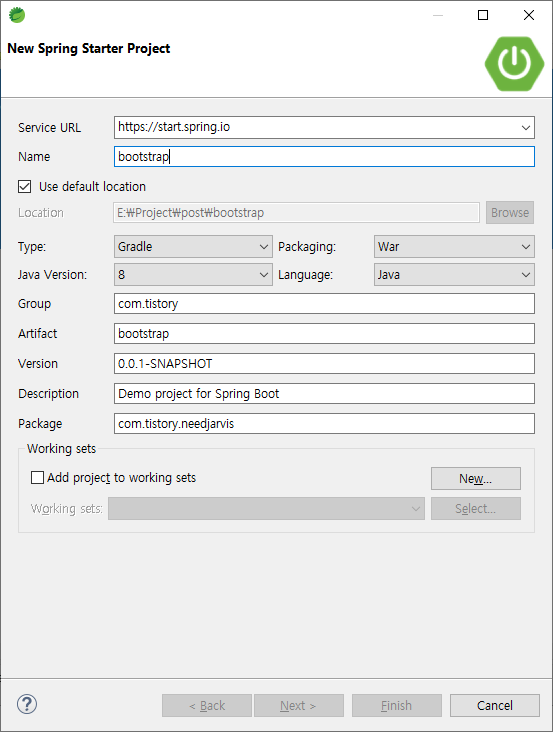The image size is (553, 732).
Task: Click the Select... working sets button
Action: 476,508
